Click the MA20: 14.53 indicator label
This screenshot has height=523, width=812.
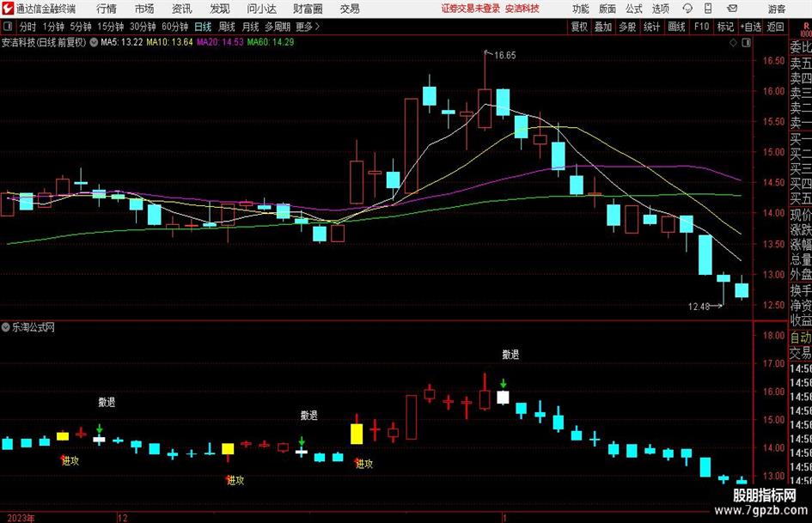click(220, 42)
